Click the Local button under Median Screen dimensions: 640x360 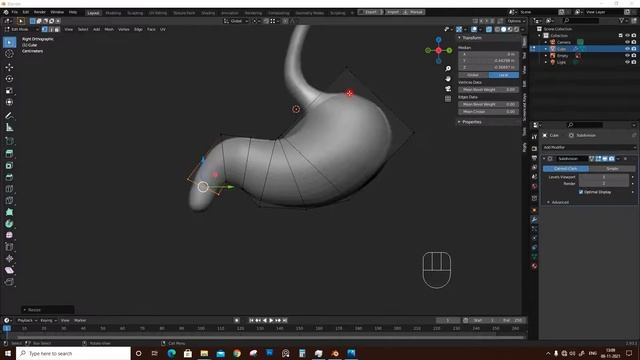pos(504,75)
